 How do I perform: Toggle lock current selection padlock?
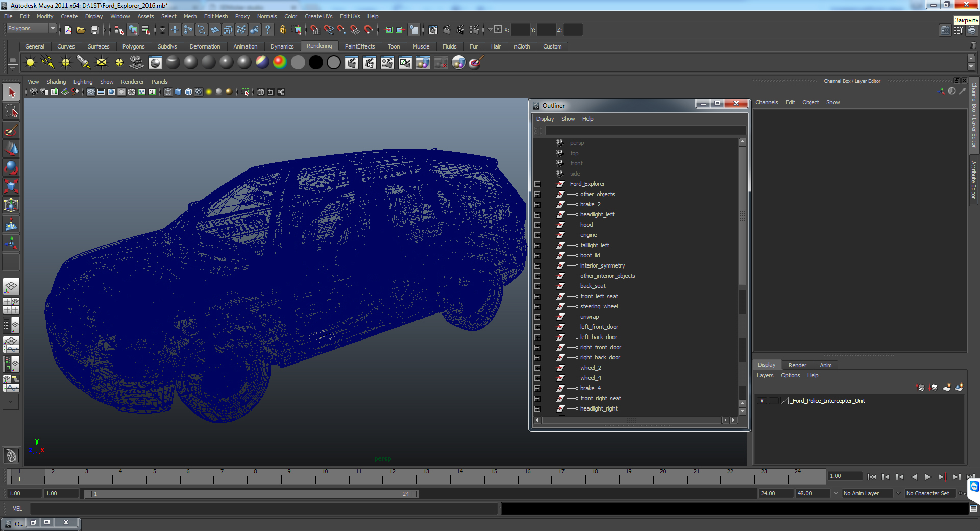pyautogui.click(x=283, y=30)
